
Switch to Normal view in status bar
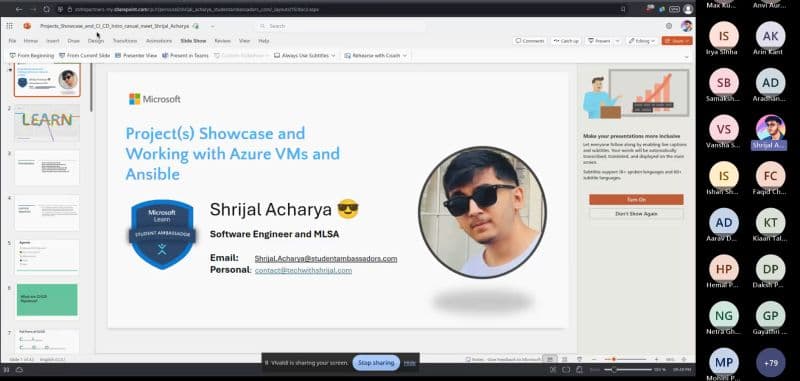pyautogui.click(x=550, y=359)
